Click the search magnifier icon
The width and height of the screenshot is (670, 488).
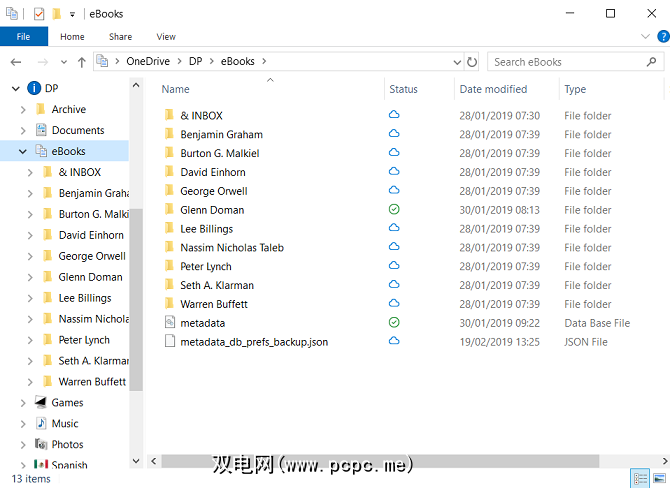click(x=649, y=62)
